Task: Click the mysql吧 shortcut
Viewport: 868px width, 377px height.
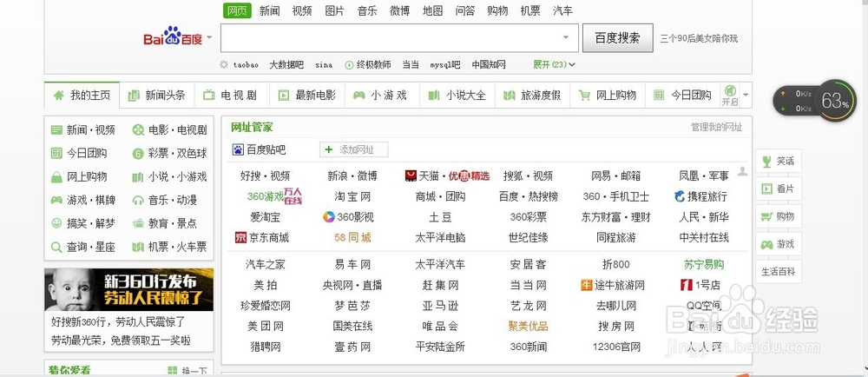Action: [x=445, y=65]
